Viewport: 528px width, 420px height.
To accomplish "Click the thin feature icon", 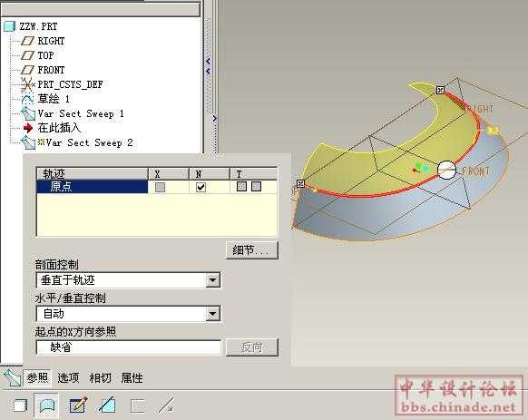I will (137, 405).
